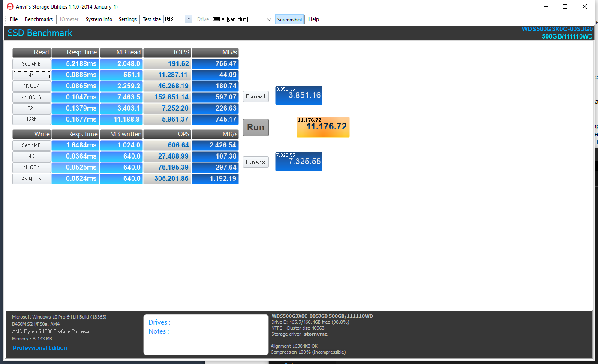Click the 1.192.19 MB/s value

[215, 179]
